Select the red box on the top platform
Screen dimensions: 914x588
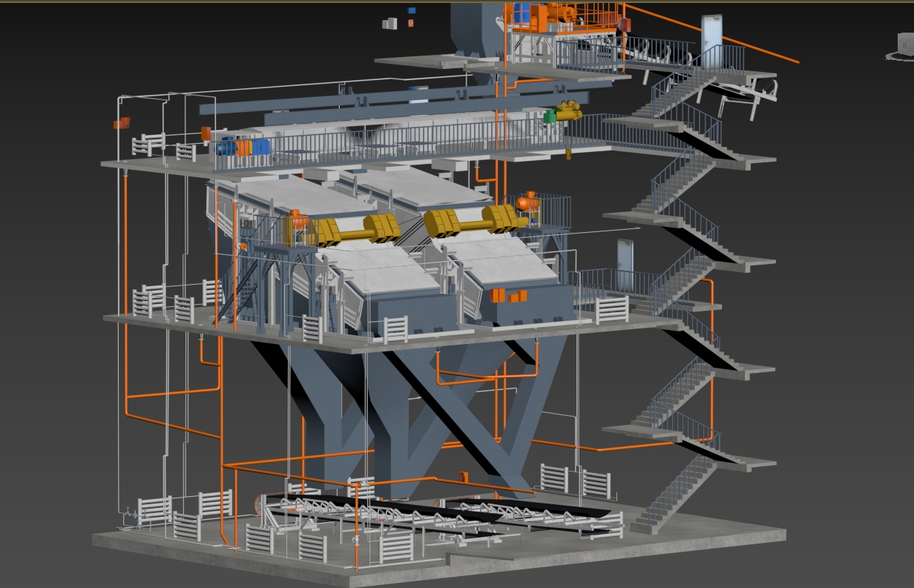[x=625, y=24]
